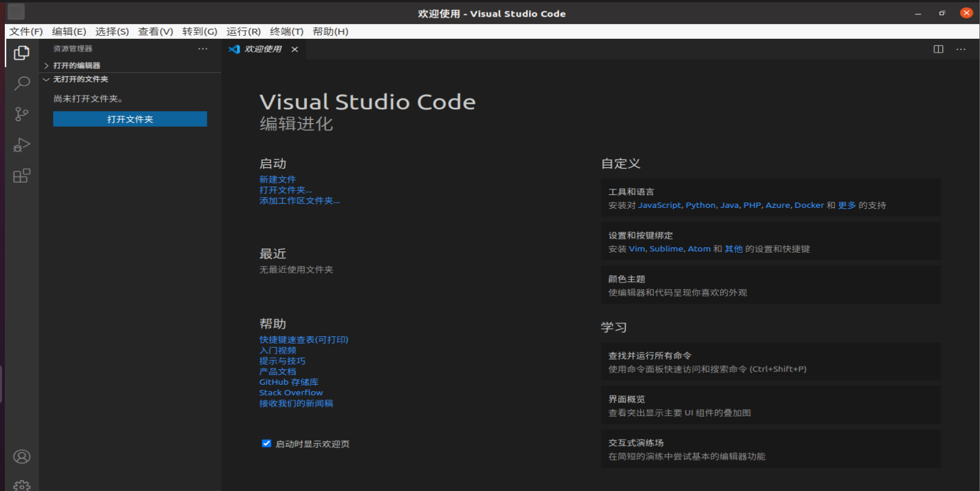Open the 界面概览 card
980x491 pixels.
[771, 405]
